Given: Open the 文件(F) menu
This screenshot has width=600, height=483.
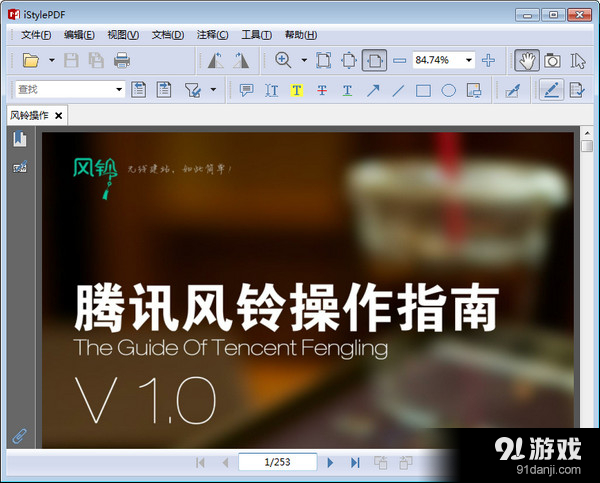Looking at the screenshot, I should pyautogui.click(x=36, y=35).
